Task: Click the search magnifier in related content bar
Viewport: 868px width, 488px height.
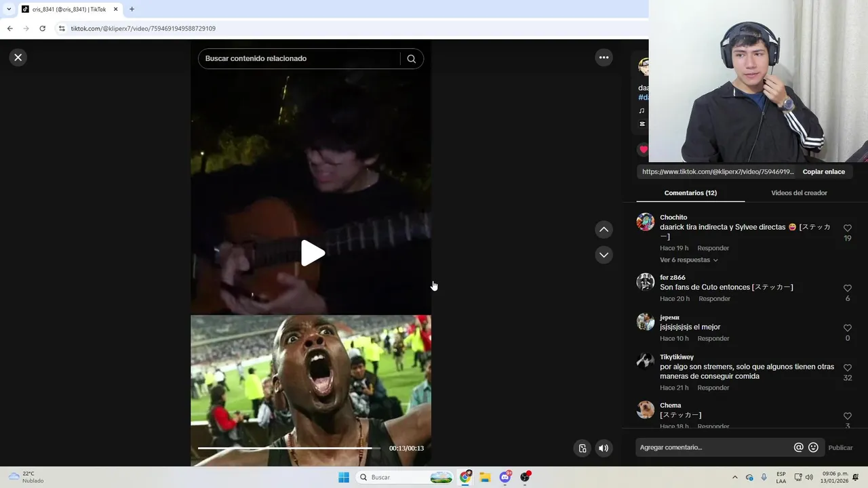Action: [x=411, y=59]
